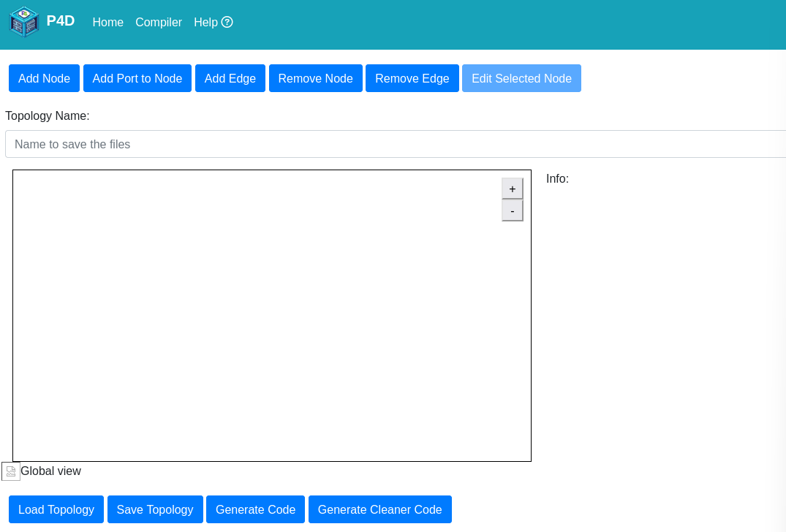
Task: Focus the Topology Name input field
Action: point(395,144)
